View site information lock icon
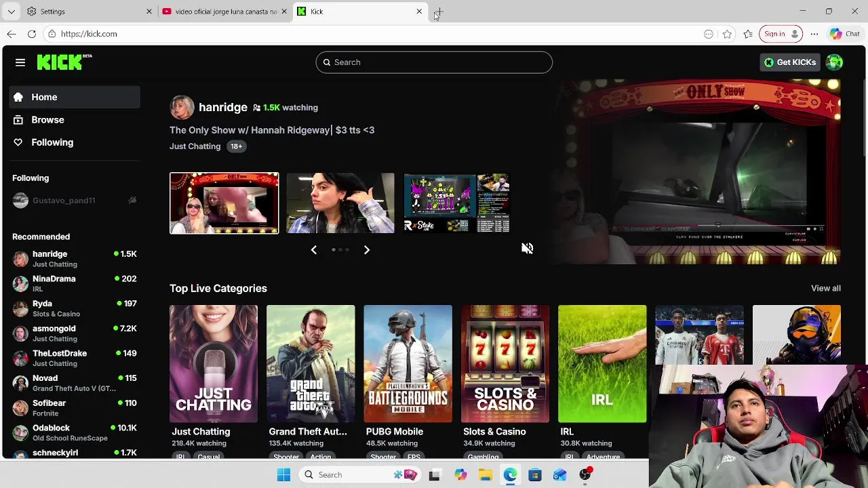This screenshot has height=488, width=868. (x=52, y=34)
